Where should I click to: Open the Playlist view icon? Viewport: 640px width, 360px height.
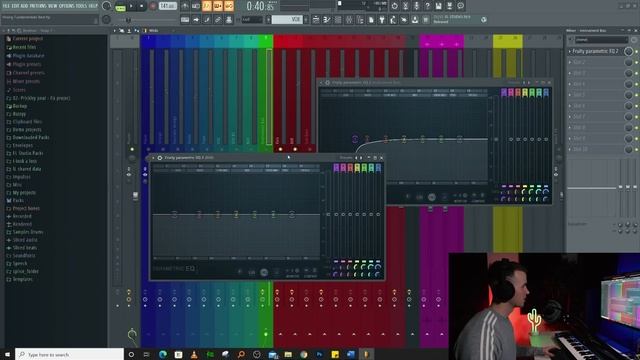click(x=316, y=20)
